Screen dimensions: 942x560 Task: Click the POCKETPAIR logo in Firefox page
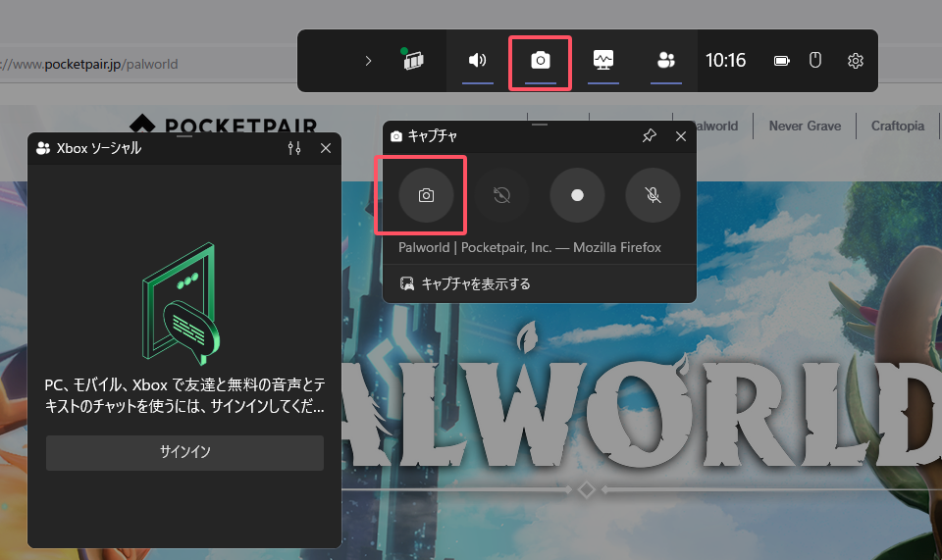click(x=223, y=124)
